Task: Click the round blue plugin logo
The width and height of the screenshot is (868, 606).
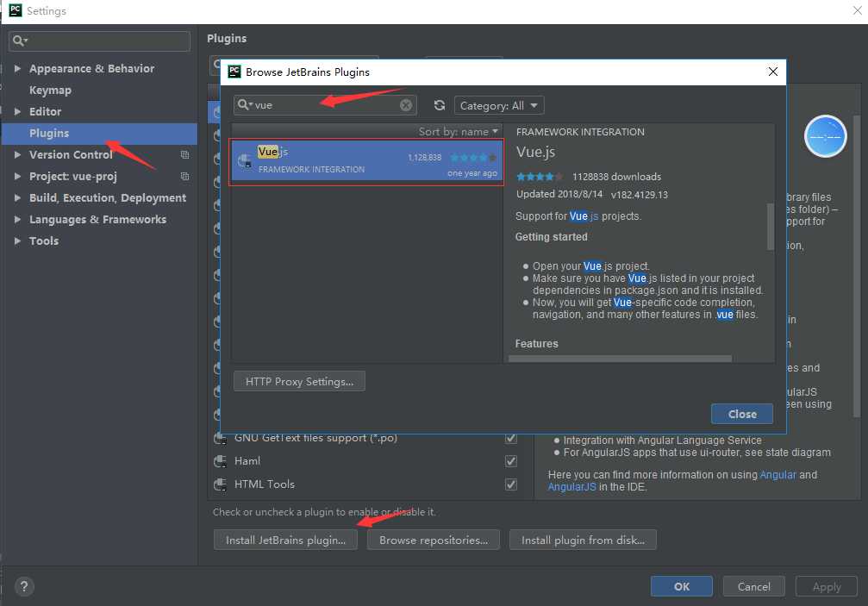Action: (826, 136)
